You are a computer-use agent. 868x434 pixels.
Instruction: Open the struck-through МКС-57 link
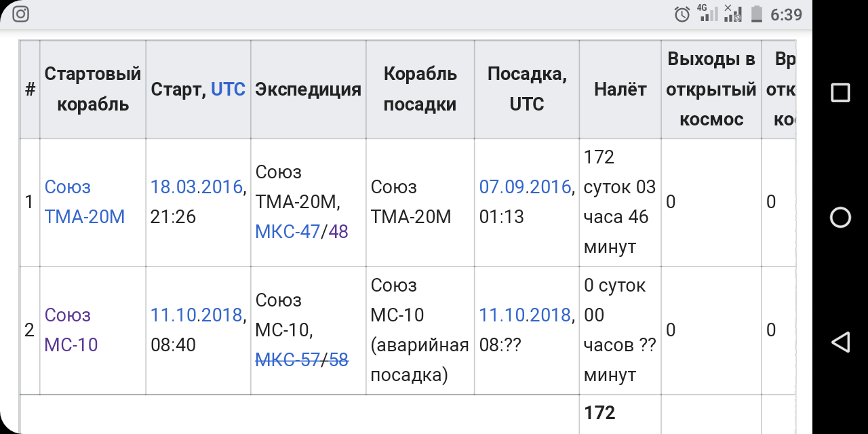288,360
